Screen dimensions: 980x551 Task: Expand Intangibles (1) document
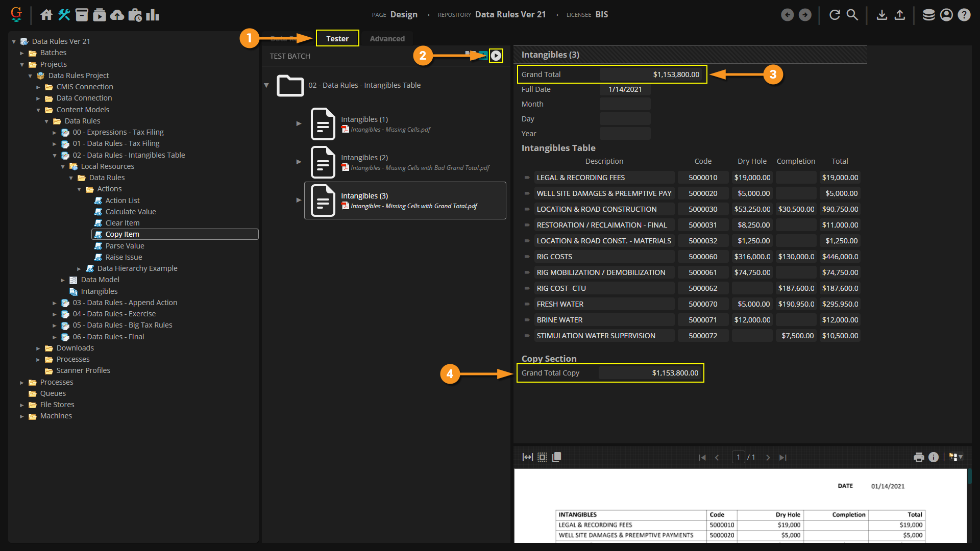(299, 123)
